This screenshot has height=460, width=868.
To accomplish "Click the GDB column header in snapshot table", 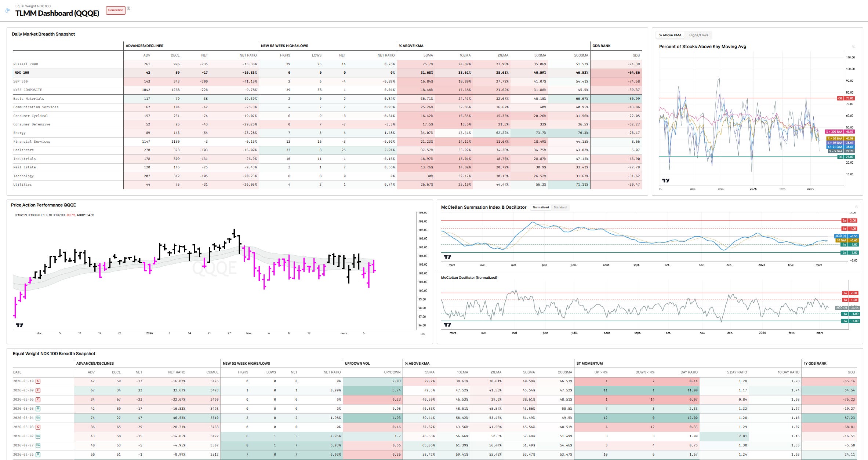I will point(636,55).
